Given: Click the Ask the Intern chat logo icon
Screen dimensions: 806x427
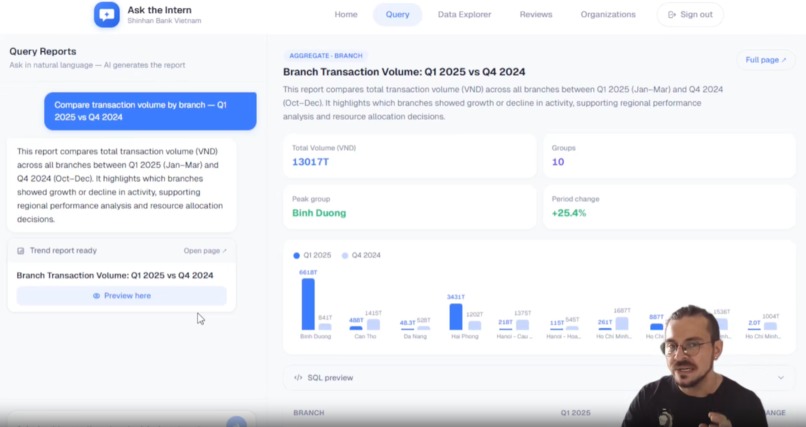Looking at the screenshot, I should (106, 14).
